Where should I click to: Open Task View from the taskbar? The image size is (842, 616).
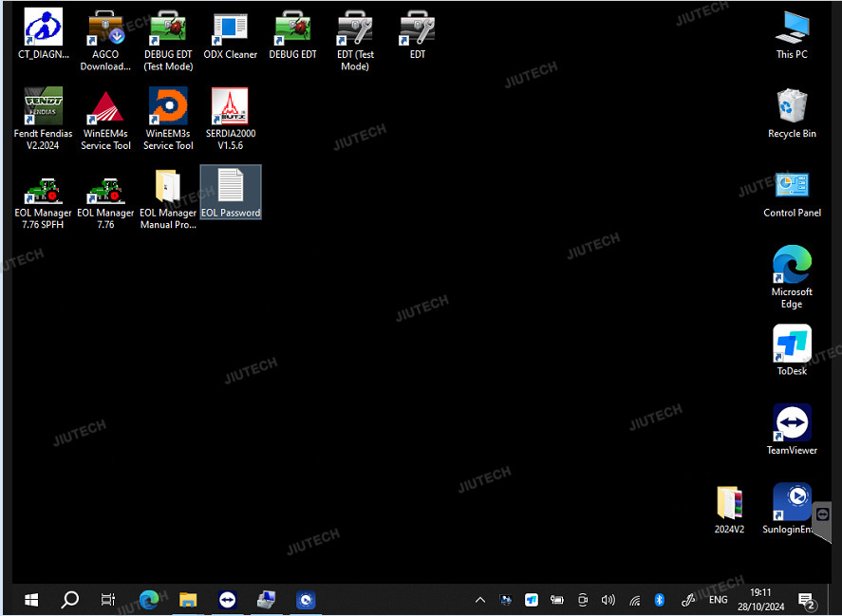point(108,600)
